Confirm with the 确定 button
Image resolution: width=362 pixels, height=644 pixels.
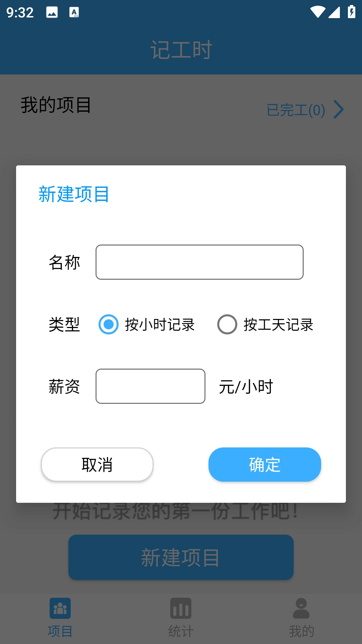click(264, 465)
